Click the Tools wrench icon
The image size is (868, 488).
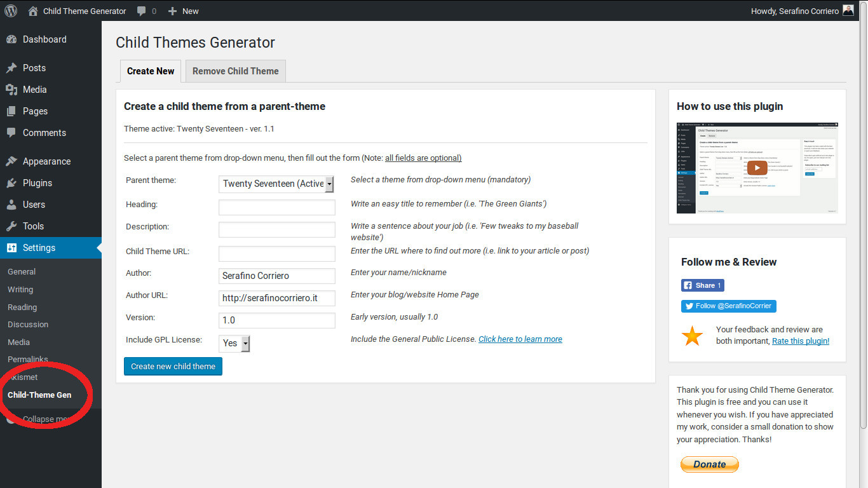[x=11, y=226]
